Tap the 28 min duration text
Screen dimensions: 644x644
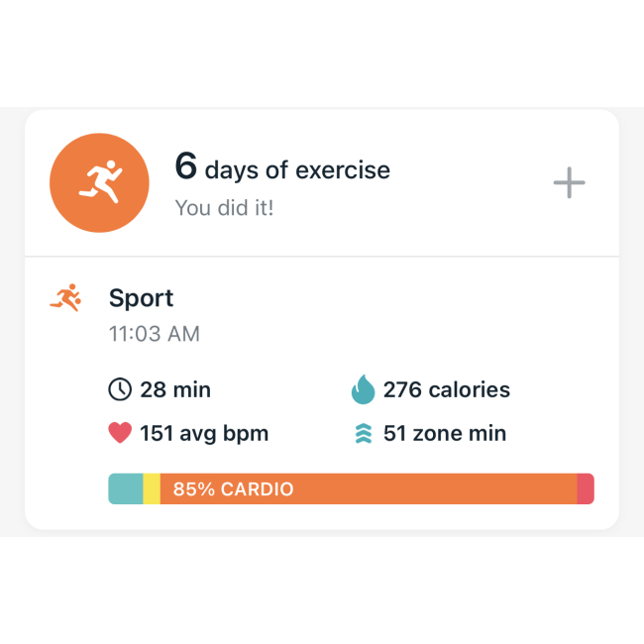point(175,389)
